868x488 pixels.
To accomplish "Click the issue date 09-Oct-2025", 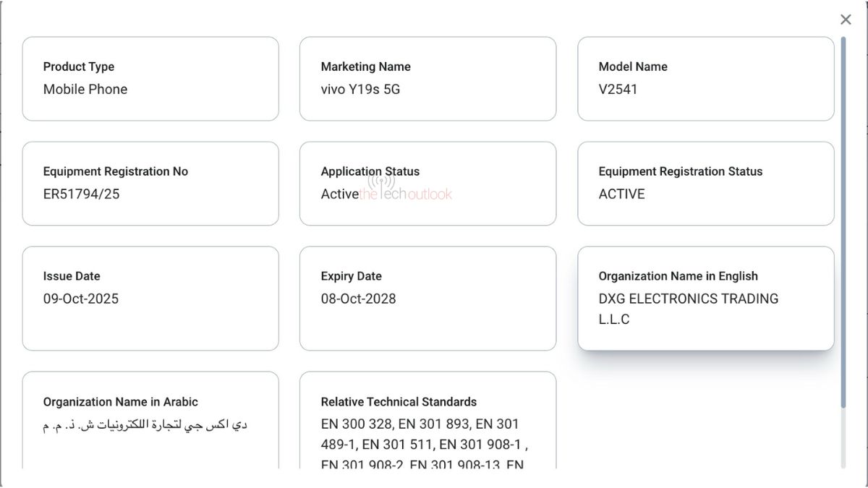I will 81,299.
